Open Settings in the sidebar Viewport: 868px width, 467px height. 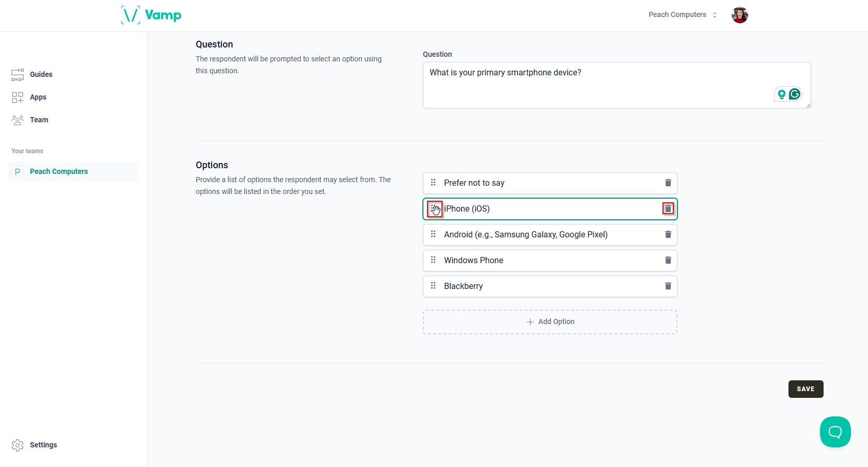pos(43,445)
